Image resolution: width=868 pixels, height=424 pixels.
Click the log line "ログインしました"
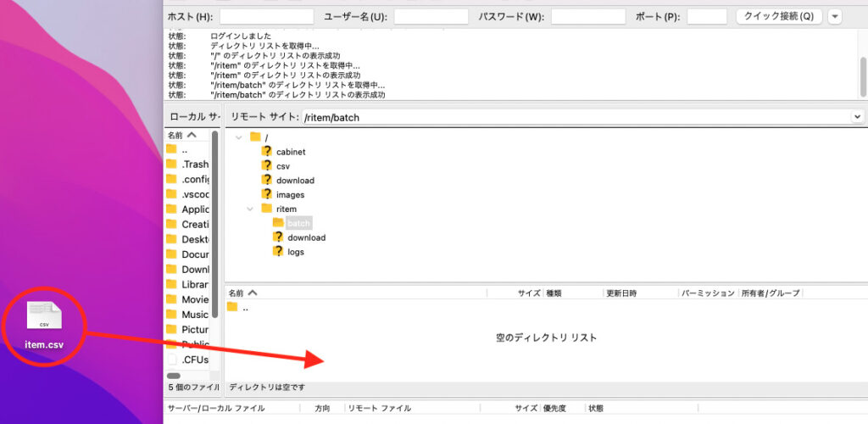241,36
